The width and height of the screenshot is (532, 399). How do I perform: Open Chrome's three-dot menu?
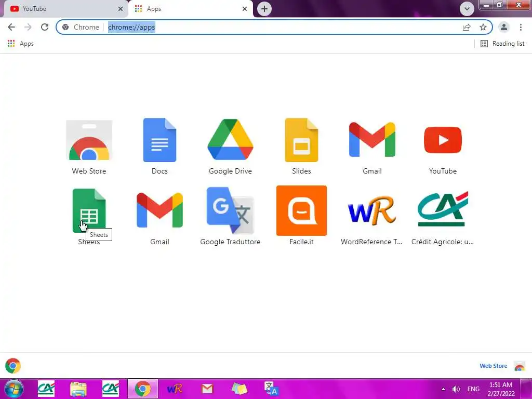tap(521, 27)
